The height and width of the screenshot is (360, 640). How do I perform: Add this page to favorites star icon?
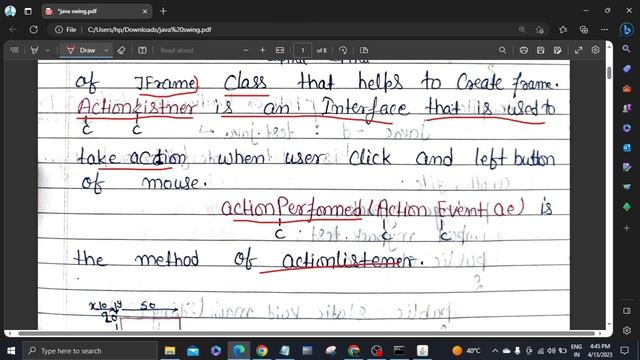click(540, 30)
